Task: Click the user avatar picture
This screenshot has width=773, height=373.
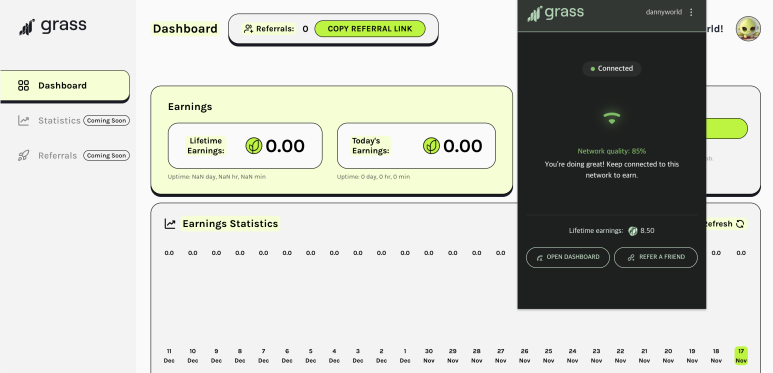Action: click(x=748, y=29)
